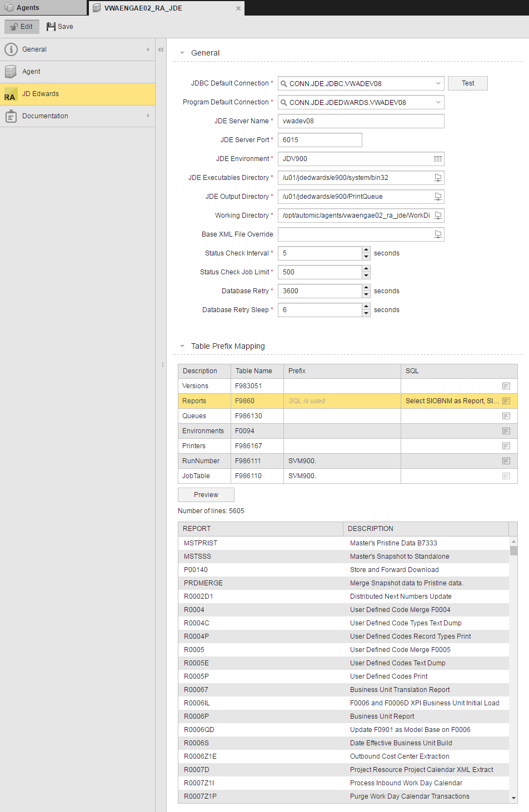Select the VWAENGAE02_RA_JDE tab

pos(167,8)
